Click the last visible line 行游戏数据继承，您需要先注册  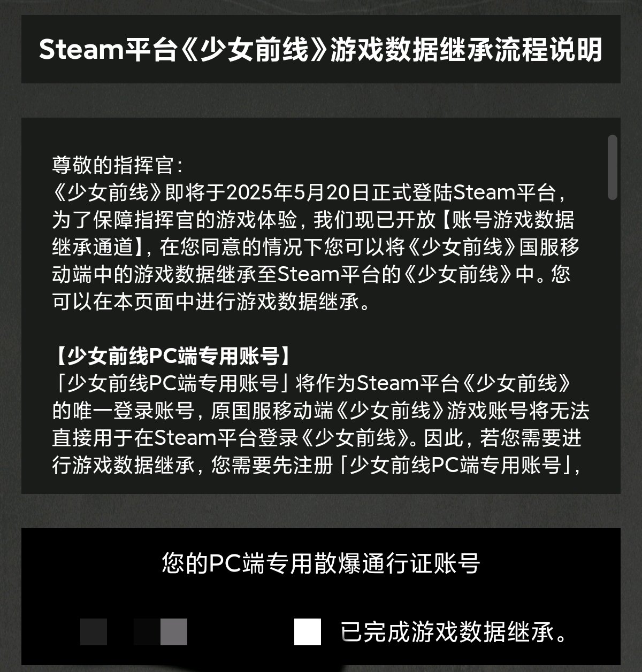pyautogui.click(x=317, y=465)
